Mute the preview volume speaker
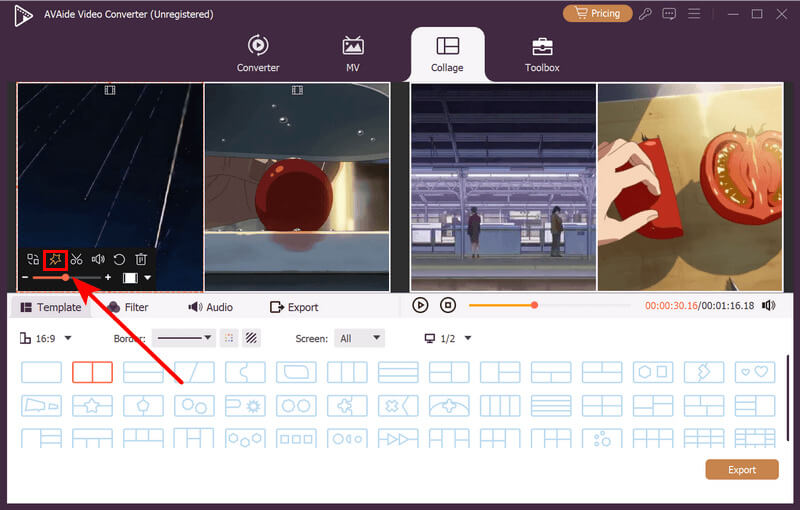Viewport: 800px width, 510px height. pyautogui.click(x=768, y=305)
